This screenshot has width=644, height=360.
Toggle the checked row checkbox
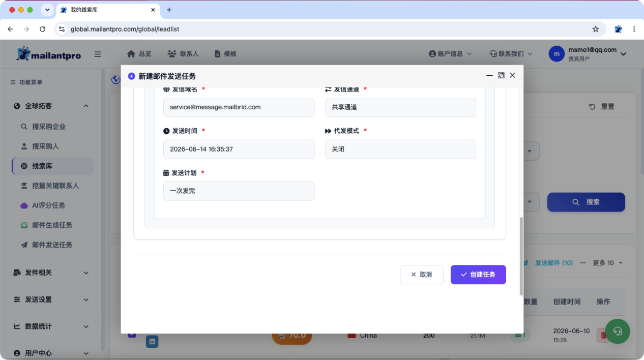[132, 335]
